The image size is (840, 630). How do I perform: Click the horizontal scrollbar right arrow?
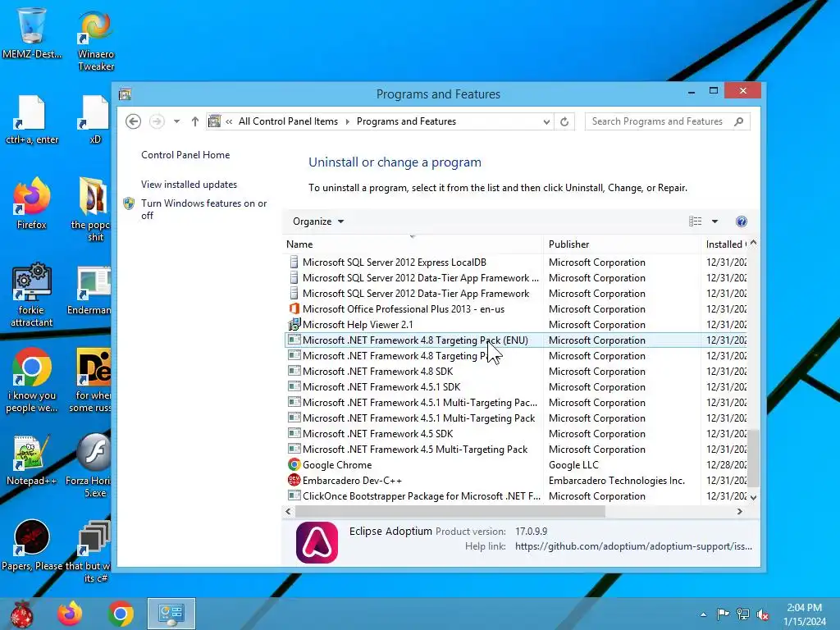coord(740,512)
